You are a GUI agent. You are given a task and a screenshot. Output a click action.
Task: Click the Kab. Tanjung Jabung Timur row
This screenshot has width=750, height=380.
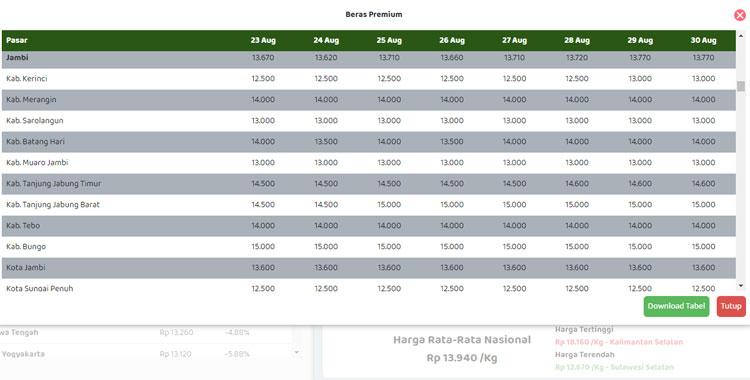click(x=369, y=184)
